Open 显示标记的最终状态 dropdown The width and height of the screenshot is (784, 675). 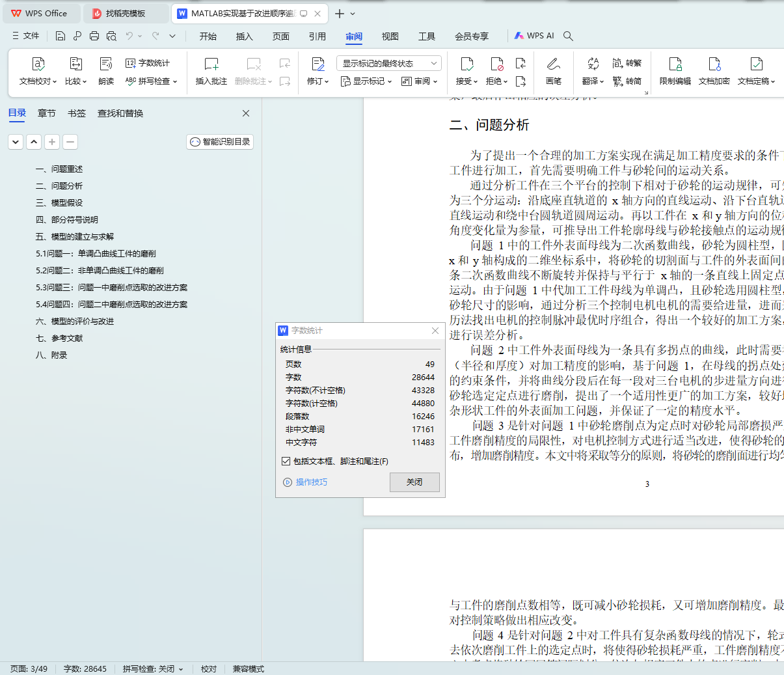[x=389, y=63]
